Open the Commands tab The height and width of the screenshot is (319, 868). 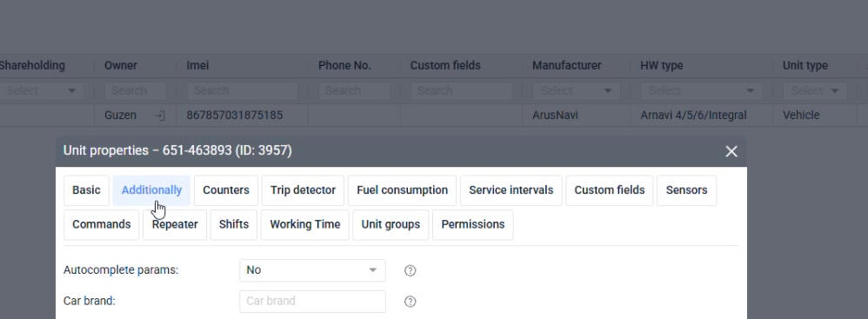click(x=101, y=224)
